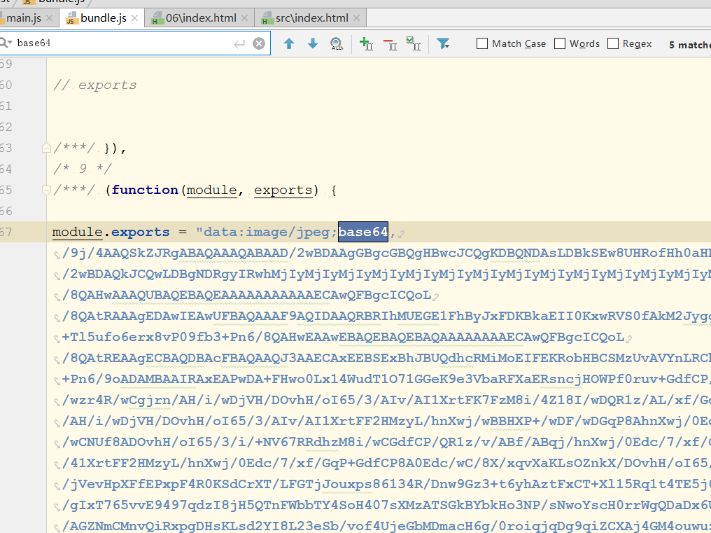Collapse the fold marker at line 63
This screenshot has width=711, height=533.
click(46, 148)
